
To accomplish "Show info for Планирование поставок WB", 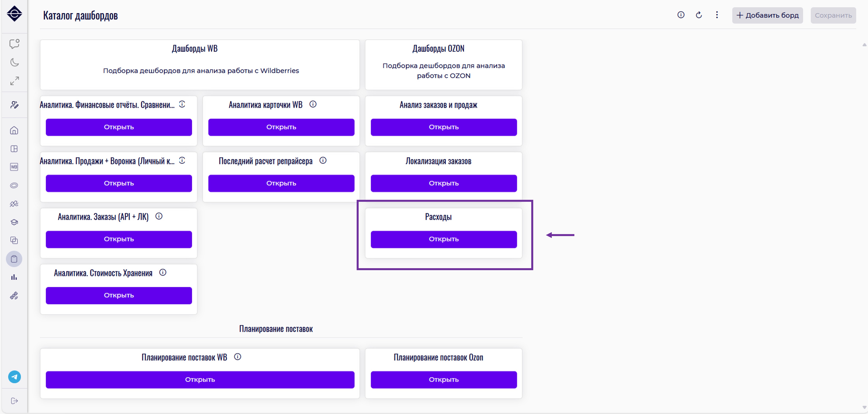I will [238, 357].
